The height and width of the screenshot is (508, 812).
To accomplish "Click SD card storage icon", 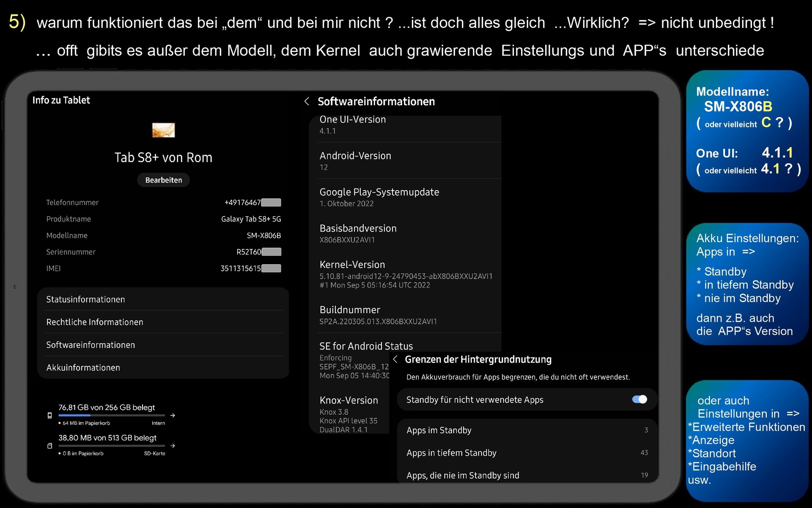I will (50, 446).
